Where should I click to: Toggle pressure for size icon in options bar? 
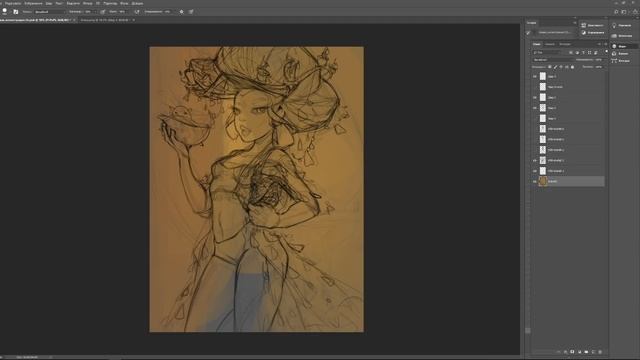pyautogui.click(x=191, y=12)
